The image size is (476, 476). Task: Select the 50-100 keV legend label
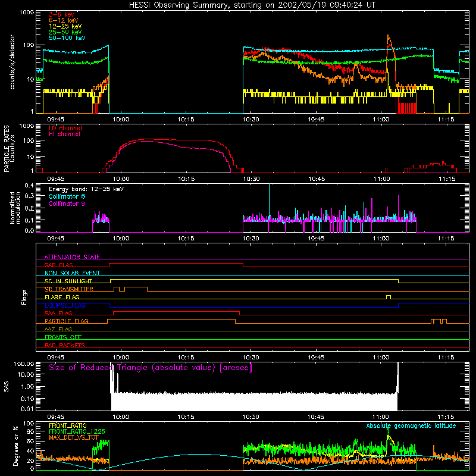click(67, 38)
